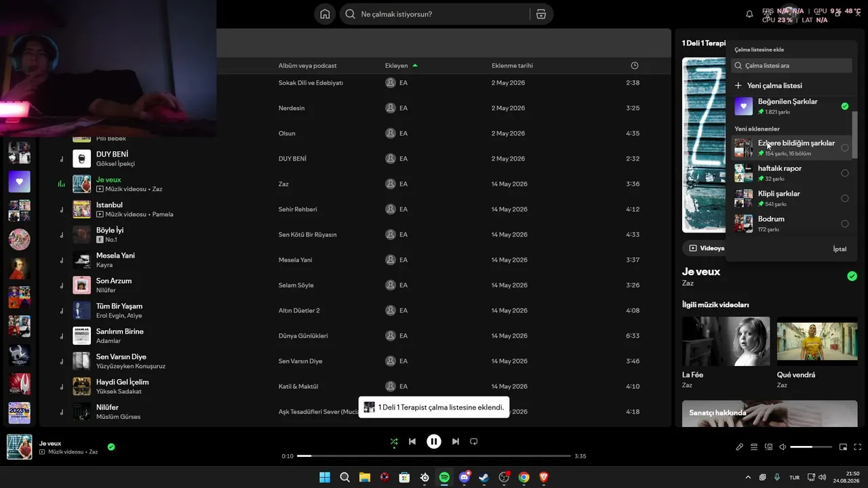Select the Sarılırım Birine track title
Screen dimensions: 868x488
click(x=120, y=331)
